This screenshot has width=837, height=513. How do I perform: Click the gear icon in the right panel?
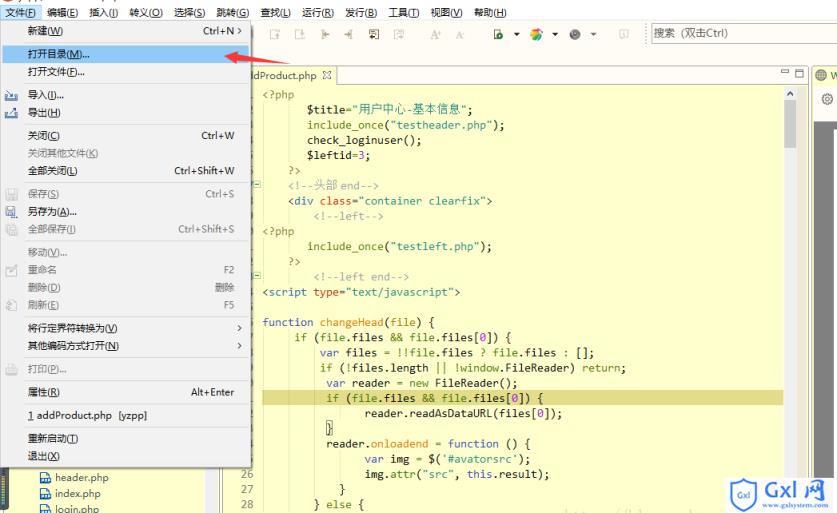point(827,99)
